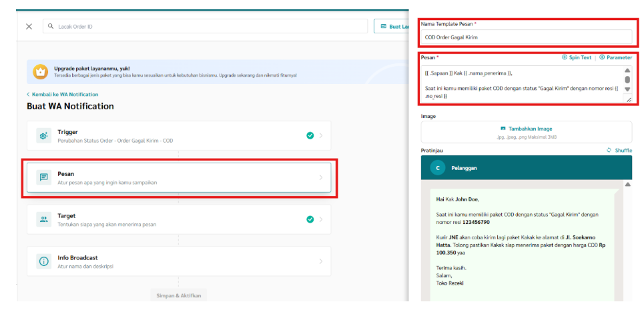
Task: Expand the Info Broadcast step chevron
Action: click(x=321, y=261)
